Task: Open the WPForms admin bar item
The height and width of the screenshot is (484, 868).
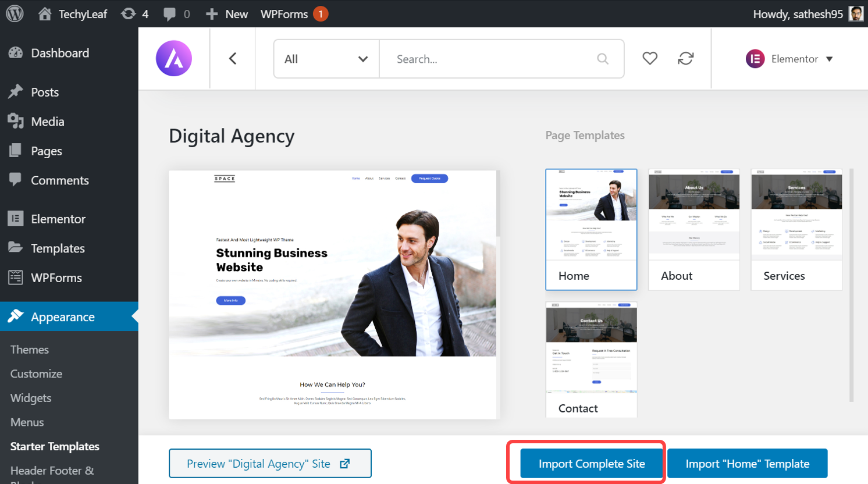Action: [x=284, y=14]
